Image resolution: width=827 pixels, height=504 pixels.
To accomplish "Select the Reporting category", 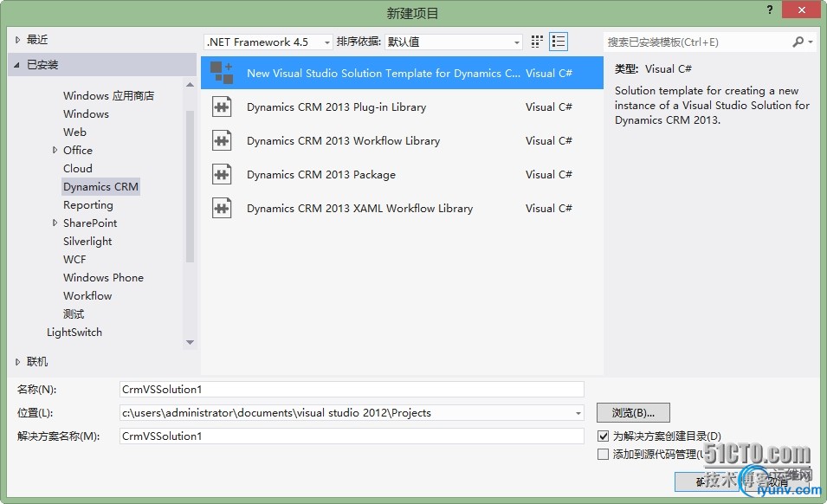I will click(88, 204).
